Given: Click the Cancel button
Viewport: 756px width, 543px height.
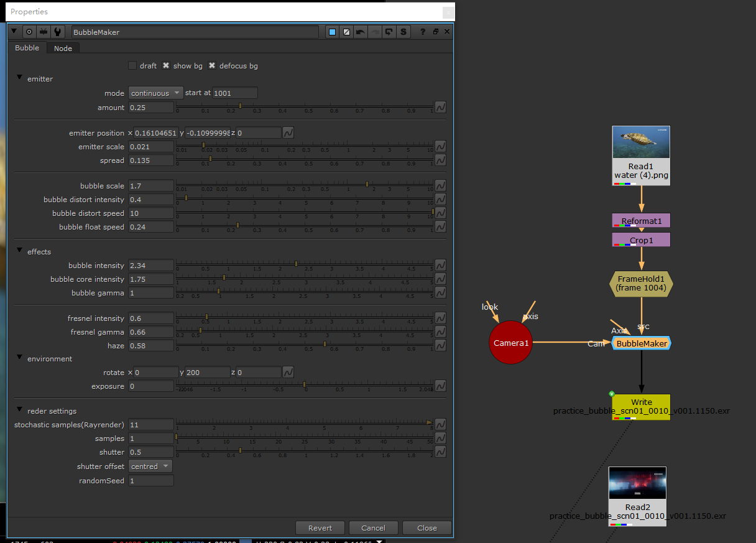Looking at the screenshot, I should pyautogui.click(x=373, y=528).
